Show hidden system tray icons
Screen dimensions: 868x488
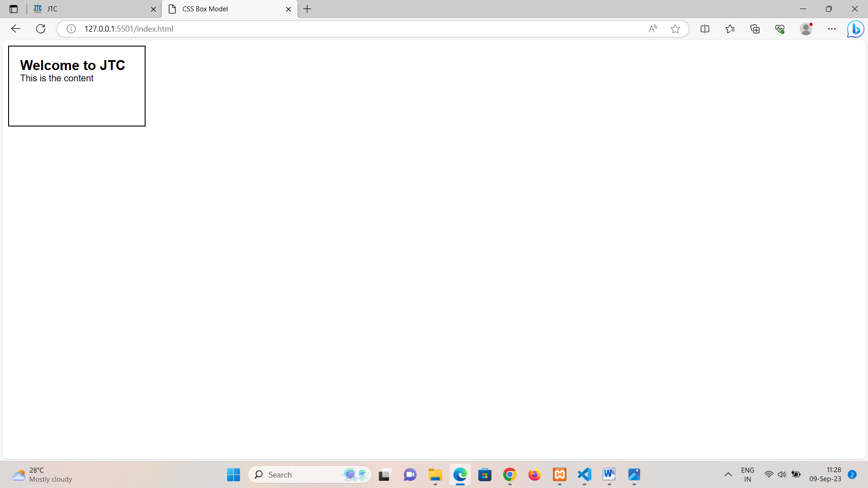coord(728,475)
